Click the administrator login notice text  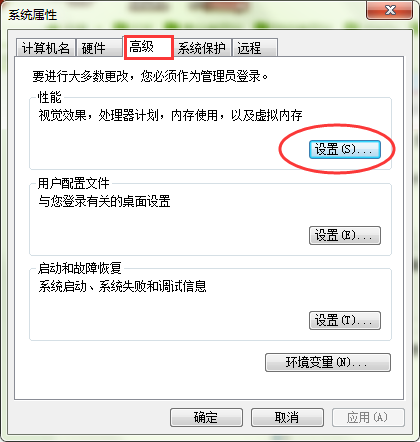point(150,76)
